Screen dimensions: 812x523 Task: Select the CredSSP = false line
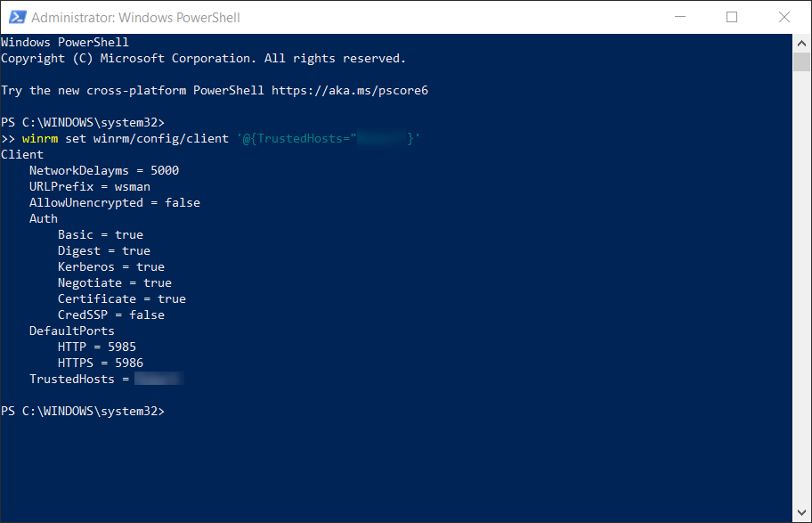[x=112, y=315]
